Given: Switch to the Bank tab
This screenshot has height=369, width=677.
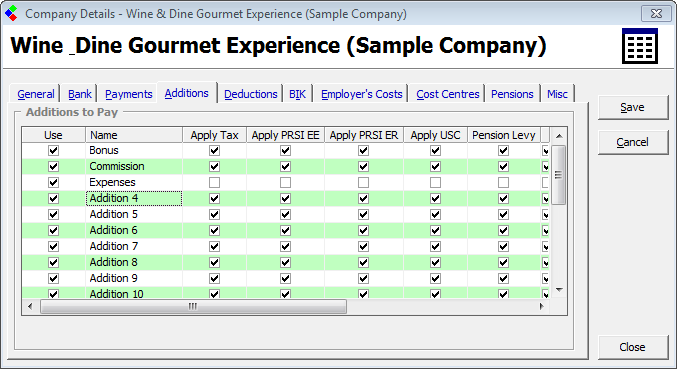Looking at the screenshot, I should pyautogui.click(x=80, y=94).
